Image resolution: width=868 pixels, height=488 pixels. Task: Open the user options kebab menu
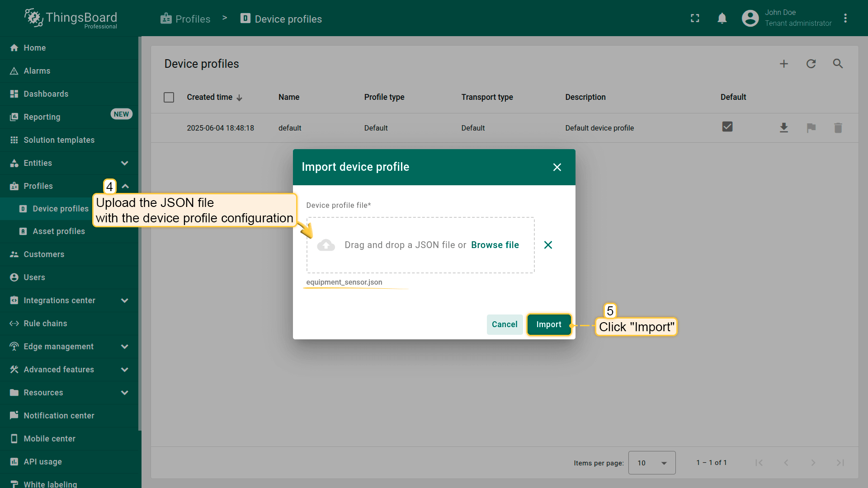(845, 19)
